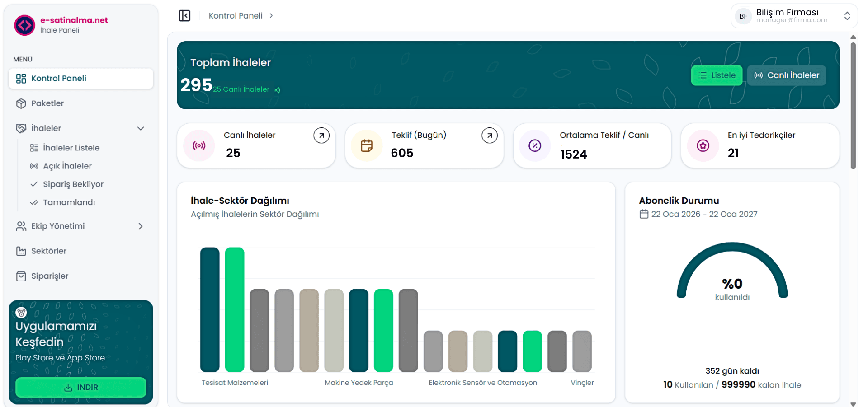Collapse the sidebar with the panel toggle icon

tap(184, 16)
